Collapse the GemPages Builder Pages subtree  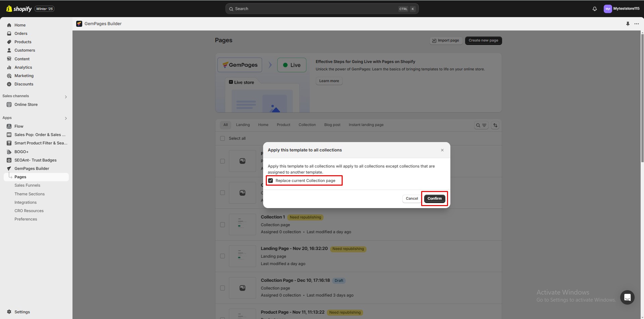[11, 177]
